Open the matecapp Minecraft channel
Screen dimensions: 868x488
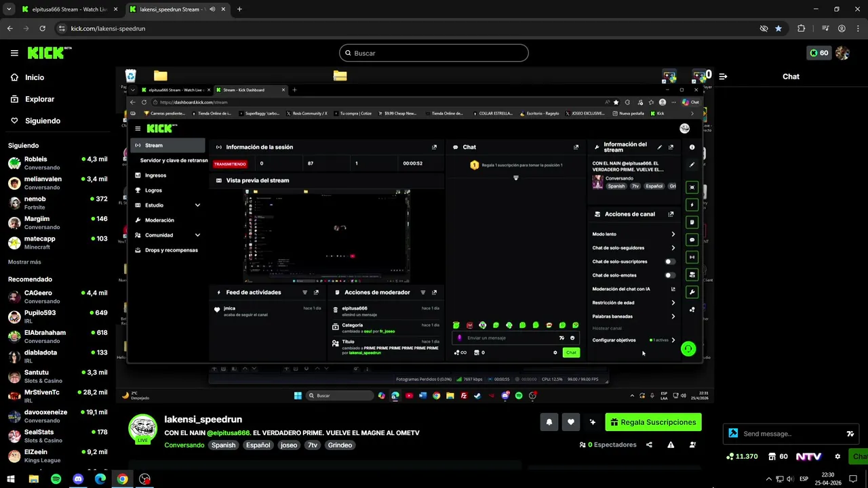click(x=58, y=243)
